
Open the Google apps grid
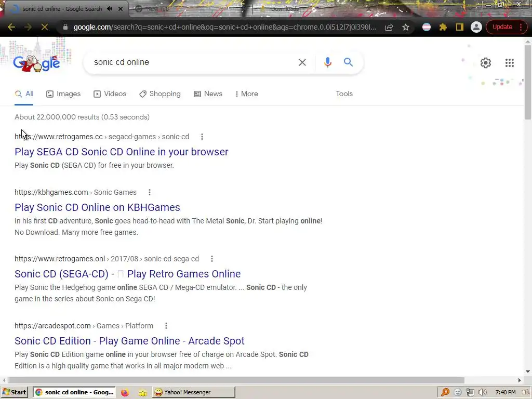coord(509,63)
